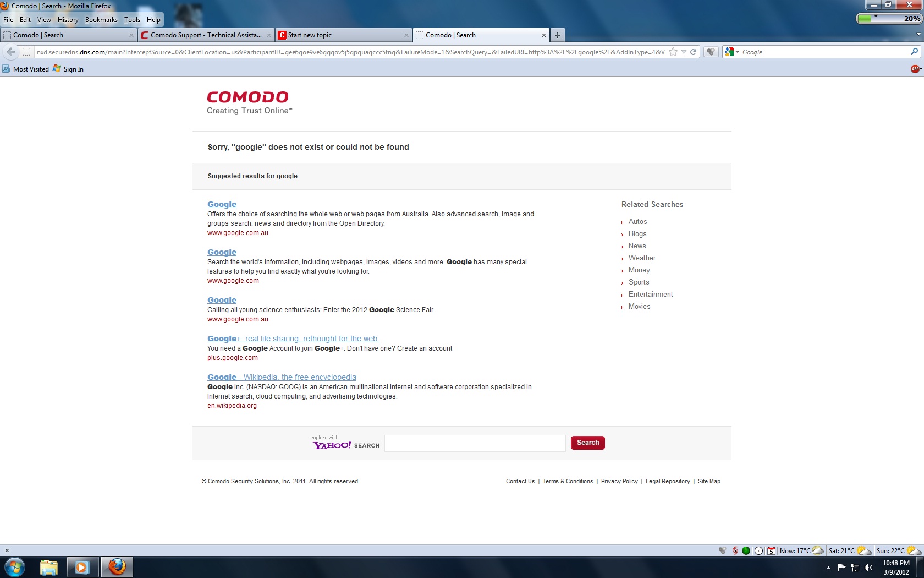Open the Privacy Policy footer link
Screen dimensions: 924x578
(619, 481)
